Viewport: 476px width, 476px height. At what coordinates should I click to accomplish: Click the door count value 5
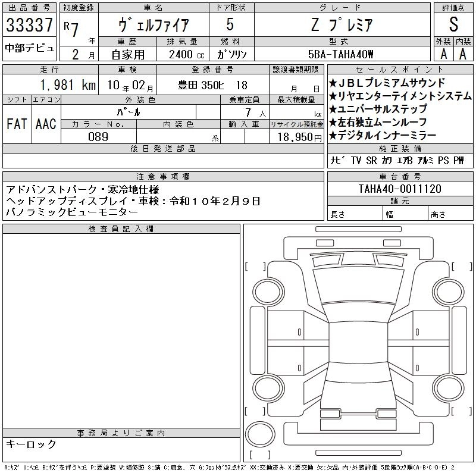pos(230,24)
